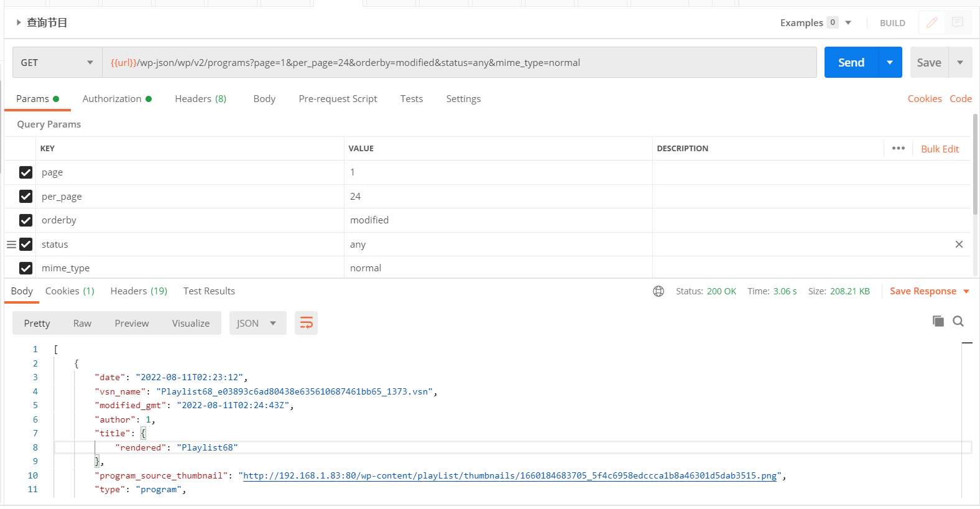Toggle the per_page parameter checkbox
Screen dimensions: 980x509
pos(25,197)
